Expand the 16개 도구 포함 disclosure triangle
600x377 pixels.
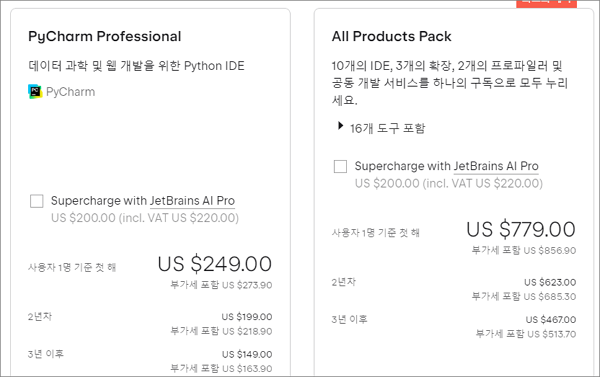point(340,126)
